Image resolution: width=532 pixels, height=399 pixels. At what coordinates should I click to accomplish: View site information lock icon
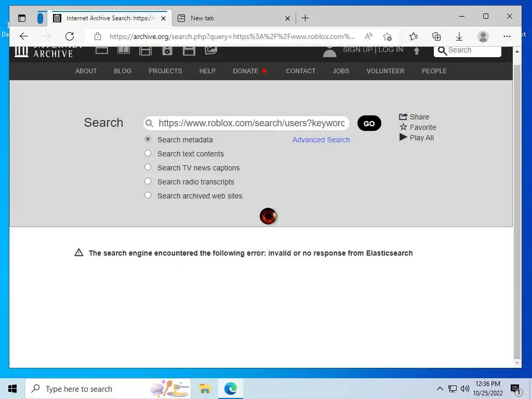pyautogui.click(x=98, y=36)
